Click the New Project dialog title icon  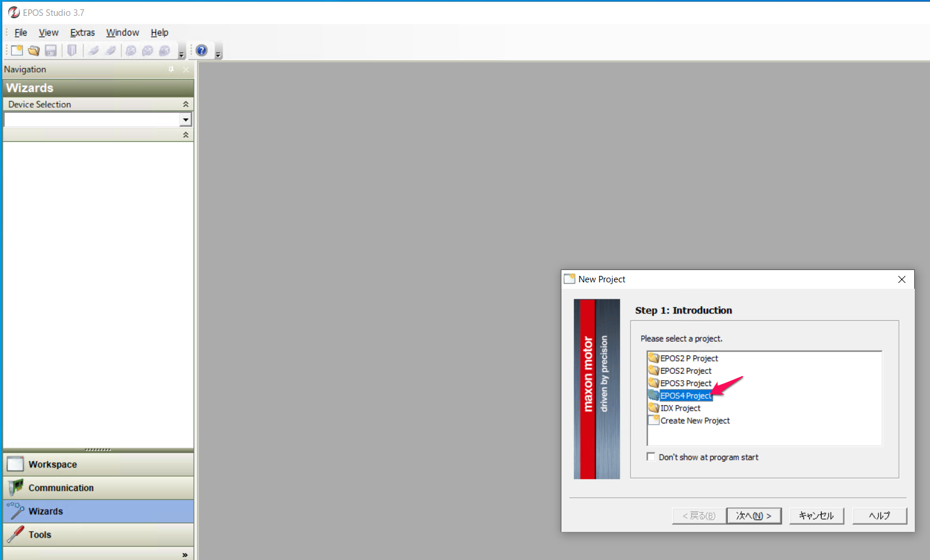(x=570, y=279)
